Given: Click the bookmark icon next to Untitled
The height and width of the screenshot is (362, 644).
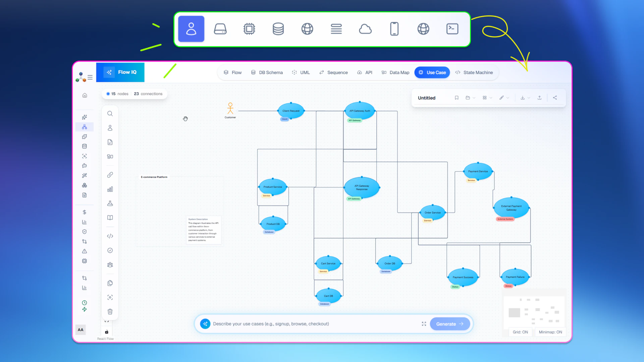Looking at the screenshot, I should tap(457, 98).
